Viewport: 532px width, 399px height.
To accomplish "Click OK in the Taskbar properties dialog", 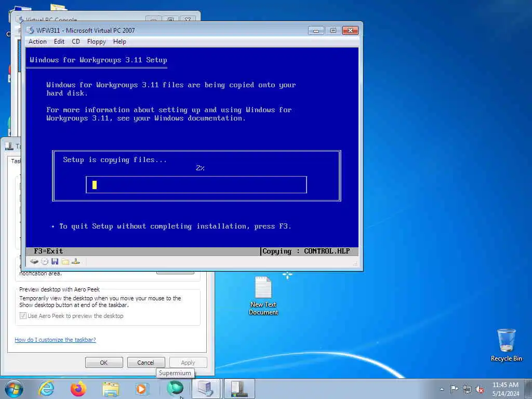I will 104,362.
